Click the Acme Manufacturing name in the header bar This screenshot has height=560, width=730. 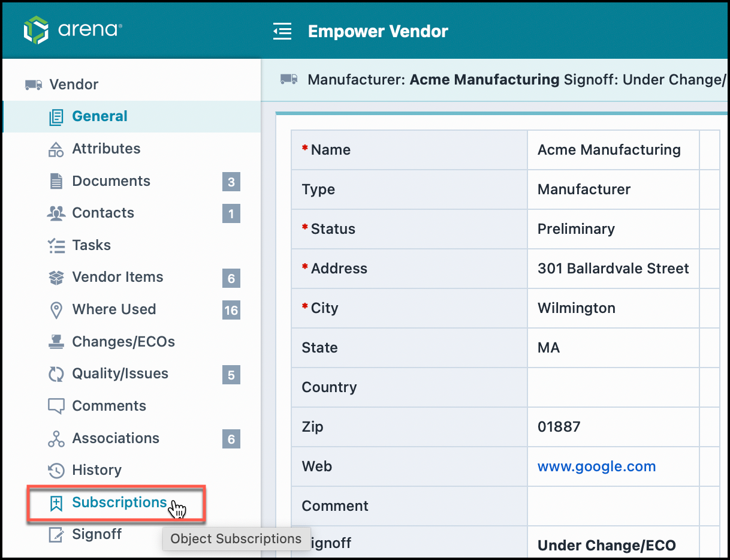coord(484,80)
